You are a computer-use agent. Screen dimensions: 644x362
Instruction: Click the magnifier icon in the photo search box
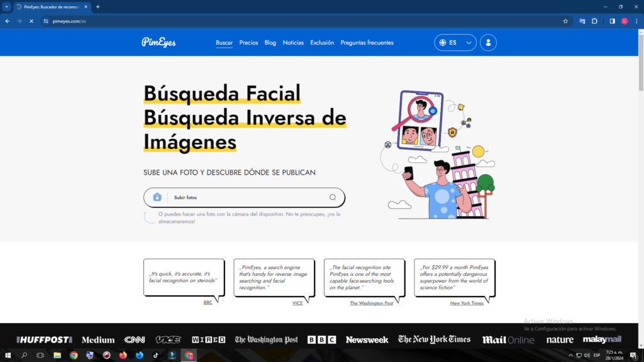tap(333, 197)
